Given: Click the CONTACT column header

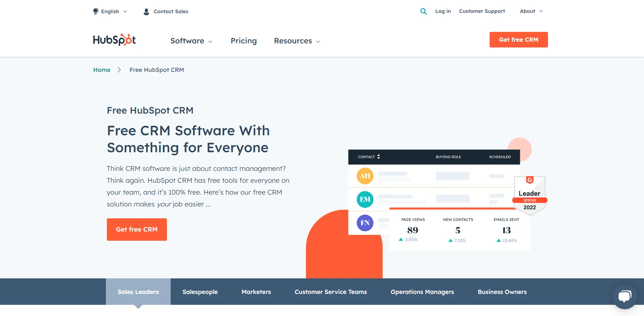Looking at the screenshot, I should click(366, 157).
